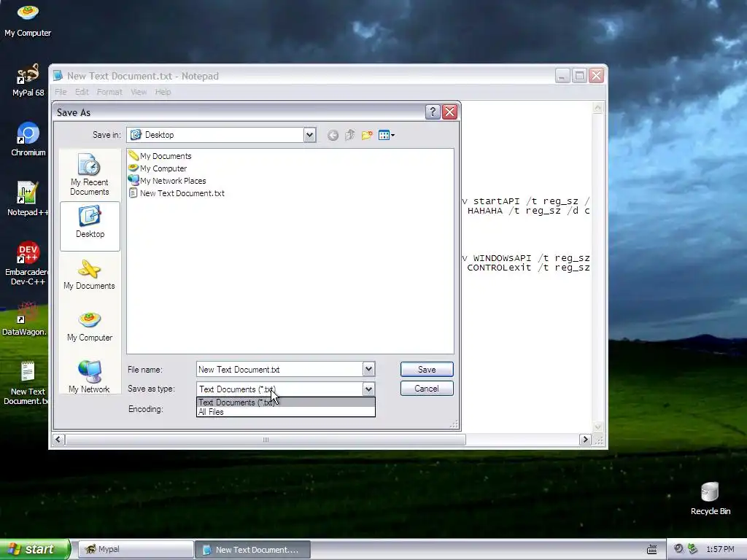Click the on-screen keyboard tray icon
This screenshot has width=747, height=560.
tap(652, 550)
